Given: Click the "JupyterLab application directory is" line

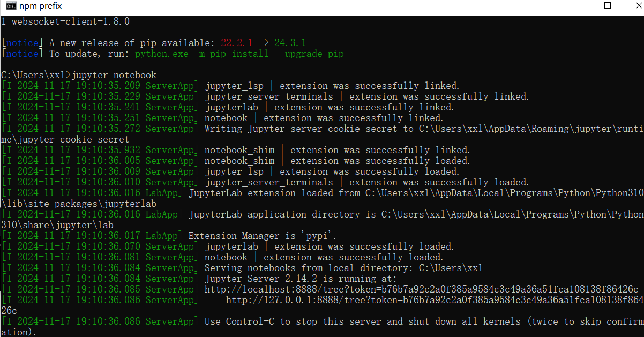Looking at the screenshot, I should (x=322, y=214).
